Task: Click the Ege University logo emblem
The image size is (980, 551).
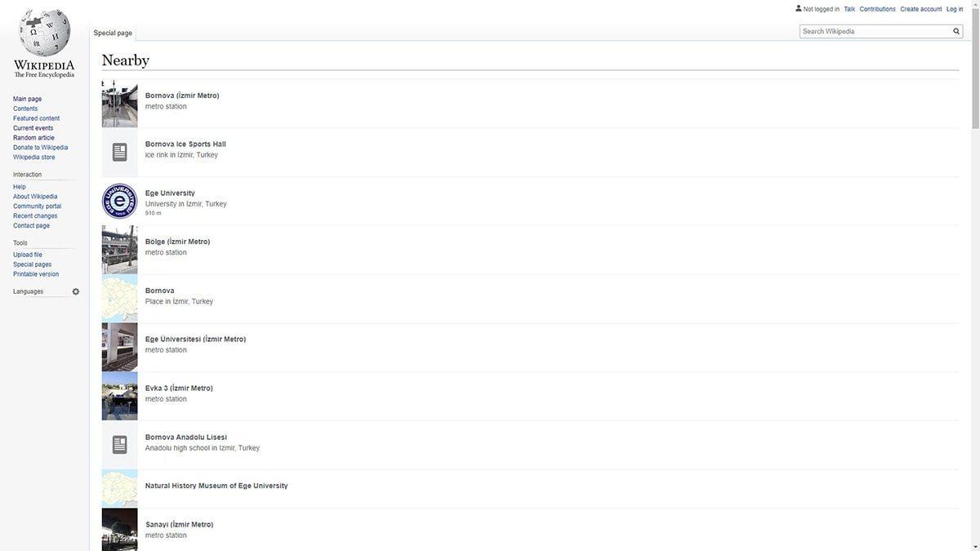Action: pos(119,202)
